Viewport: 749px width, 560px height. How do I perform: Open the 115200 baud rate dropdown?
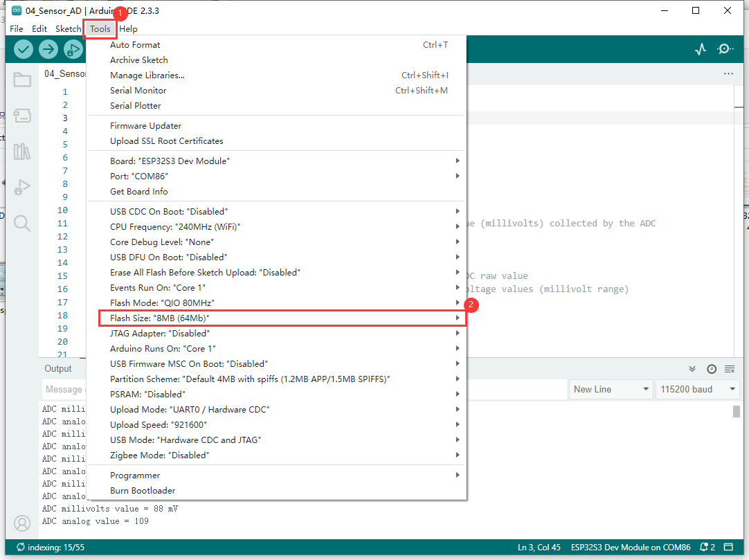[697, 389]
